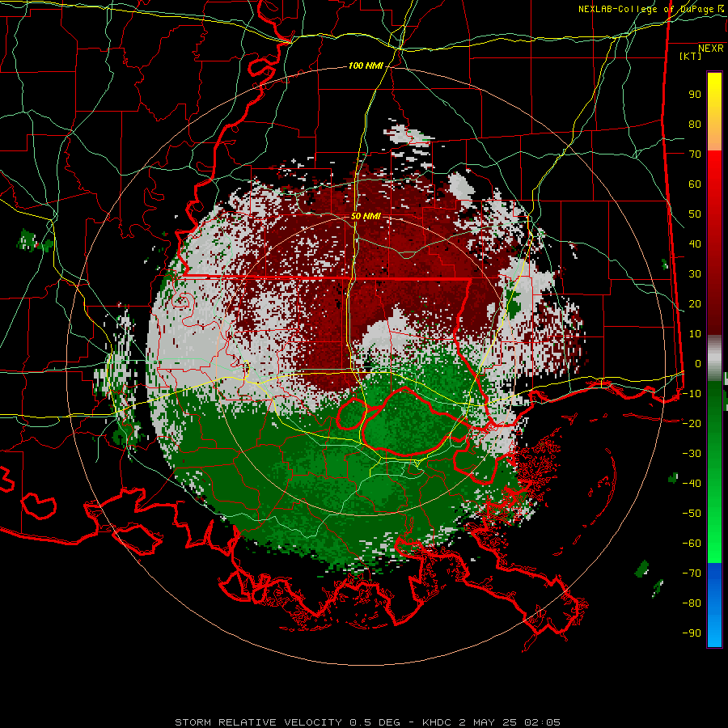Viewport: 728px width, 728px height.
Task: Click the -60 value on the velocity scale
Action: coord(692,544)
